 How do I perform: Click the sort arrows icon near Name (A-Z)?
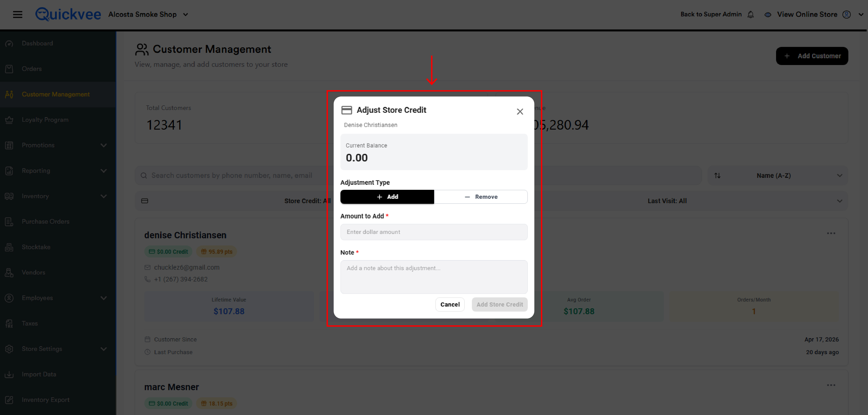pos(717,175)
